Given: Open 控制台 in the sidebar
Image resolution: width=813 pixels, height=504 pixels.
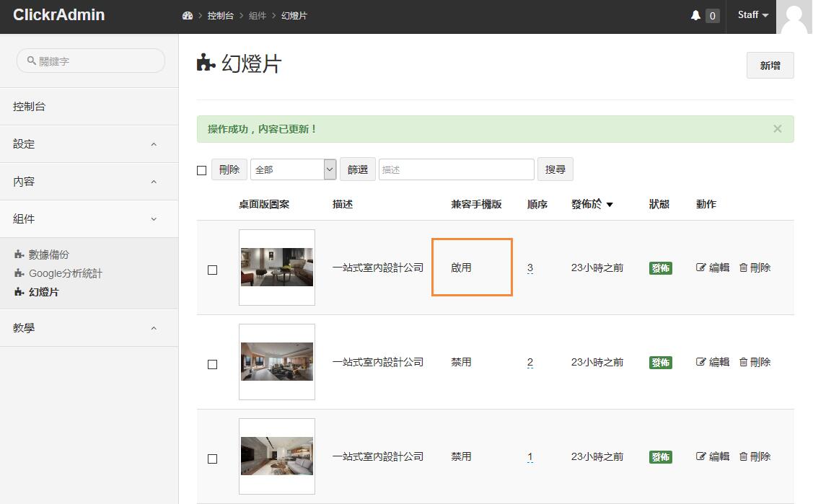Looking at the screenshot, I should point(89,106).
